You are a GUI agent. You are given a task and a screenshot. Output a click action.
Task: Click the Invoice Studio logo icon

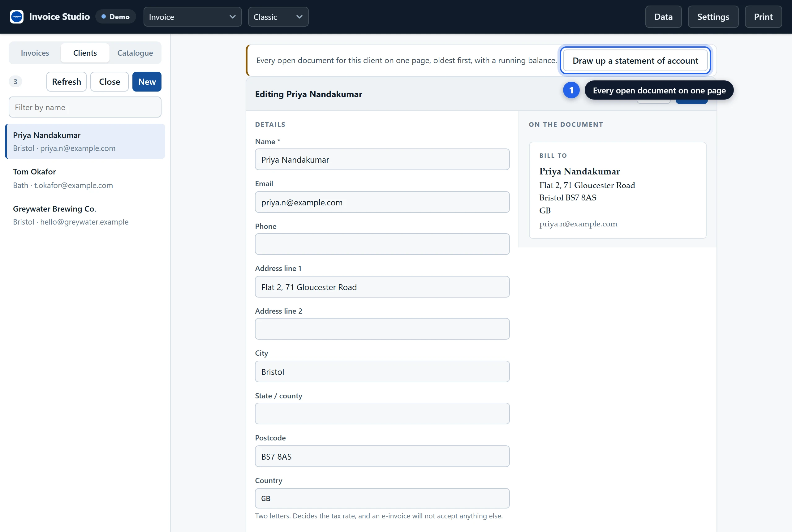[17, 17]
